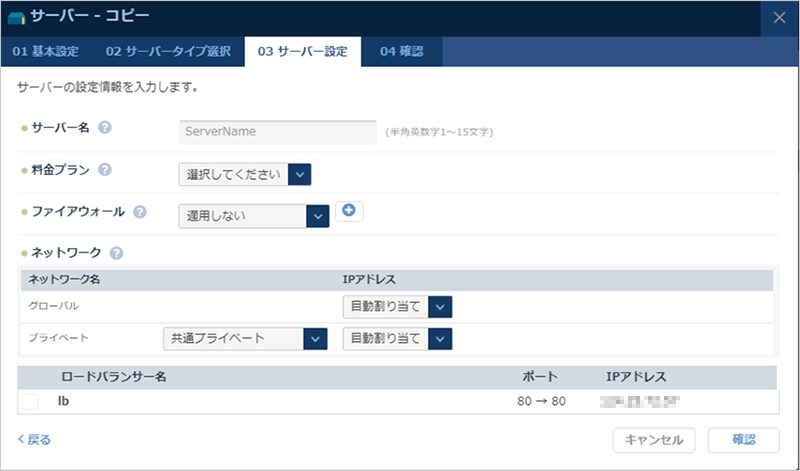Go to 04 確認 tab
The image size is (800, 471).
(x=402, y=52)
